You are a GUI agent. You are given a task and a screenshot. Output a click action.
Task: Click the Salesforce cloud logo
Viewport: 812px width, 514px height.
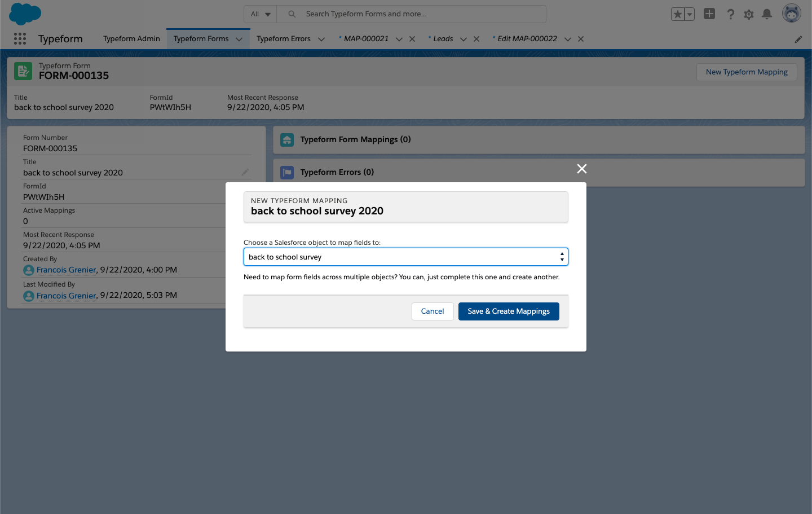(x=25, y=14)
